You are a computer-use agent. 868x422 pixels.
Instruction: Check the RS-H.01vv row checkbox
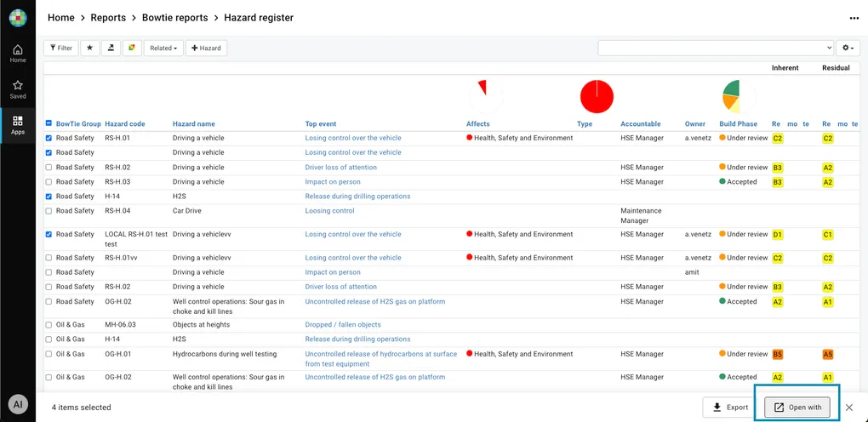(x=49, y=258)
